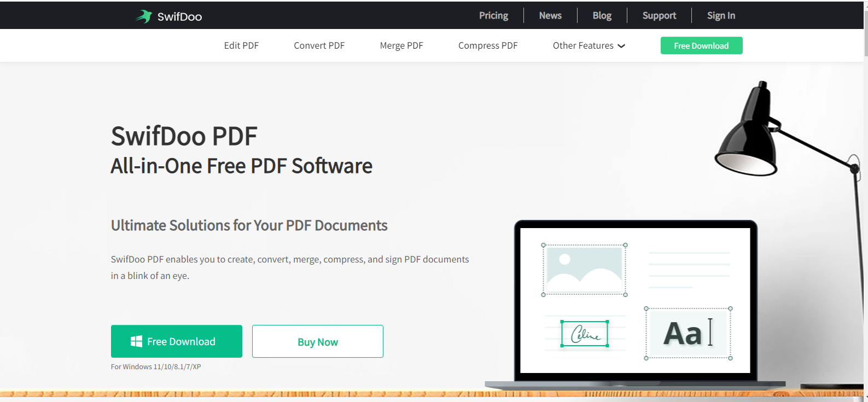Click 'All-in-One Free PDF Software' heading
Screen dimensions: 868x402
[241, 166]
